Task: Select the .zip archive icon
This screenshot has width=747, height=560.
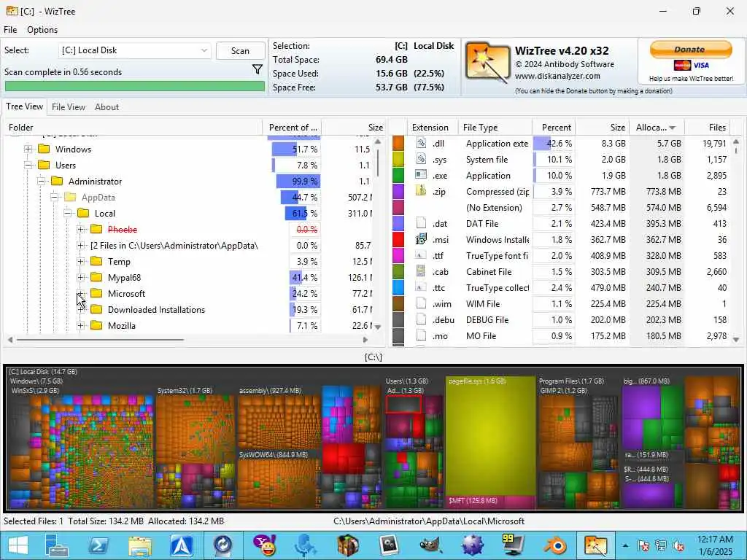Action: pyautogui.click(x=421, y=191)
